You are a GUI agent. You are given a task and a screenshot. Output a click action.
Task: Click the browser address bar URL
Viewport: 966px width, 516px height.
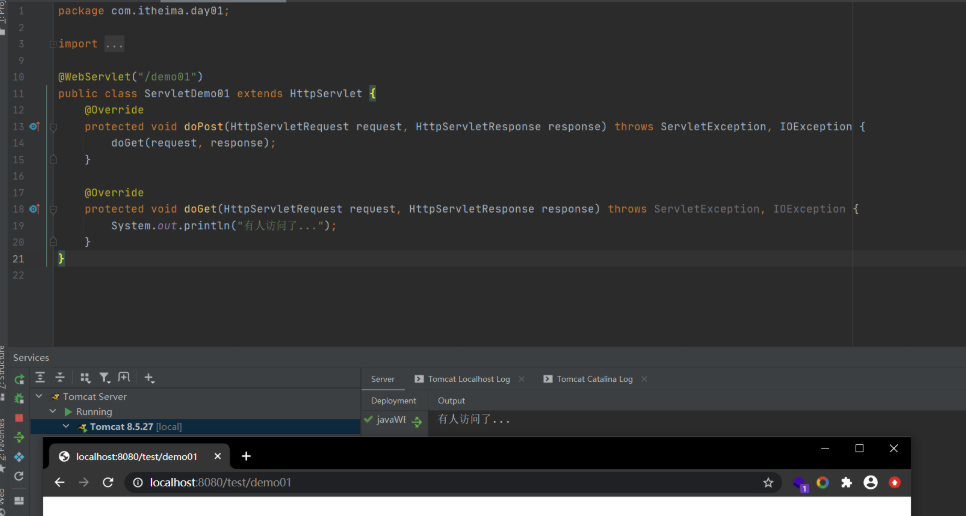coord(221,483)
